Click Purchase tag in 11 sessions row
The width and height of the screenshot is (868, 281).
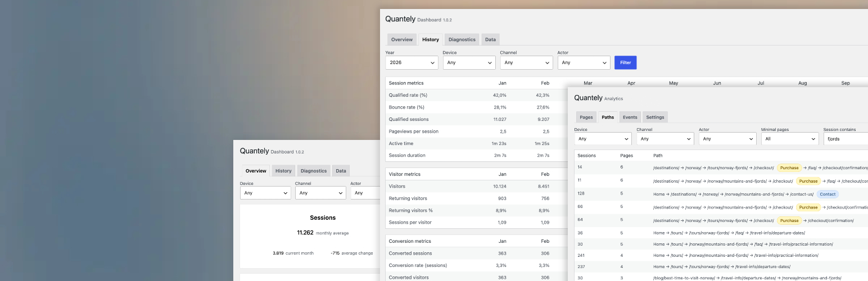(x=808, y=181)
